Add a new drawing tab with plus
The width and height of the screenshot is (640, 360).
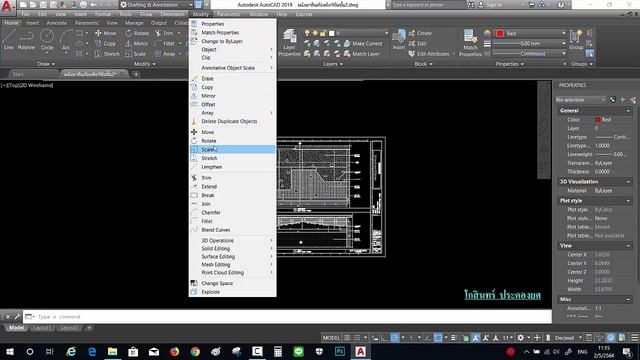[x=136, y=74]
